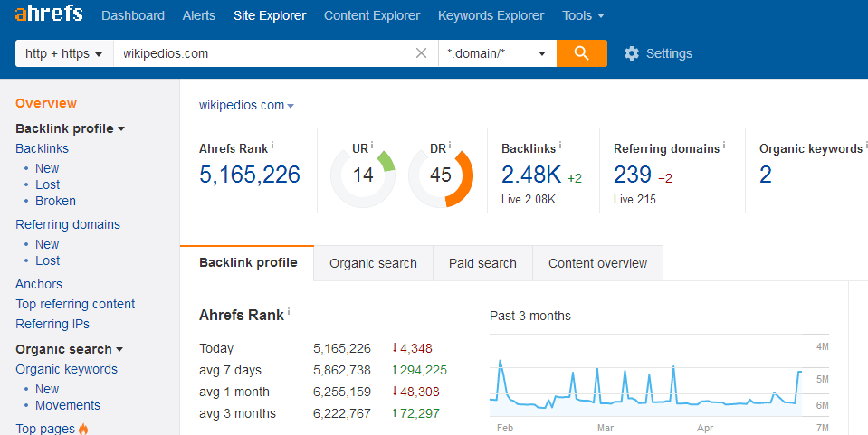Open Lost under Backlinks
Viewport: 868px width, 435px height.
[48, 184]
